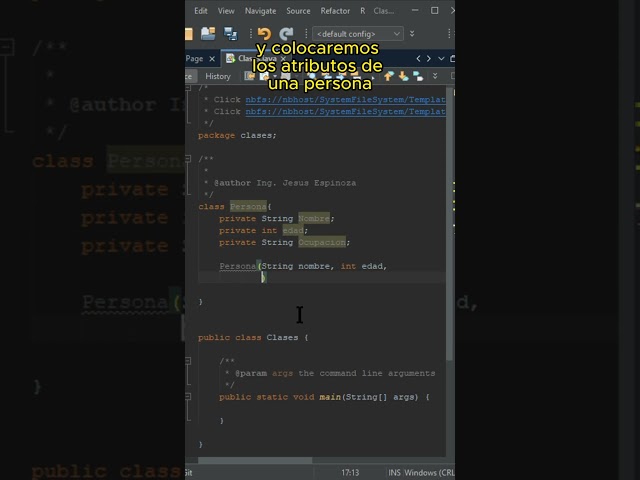Screen dimensions: 640x480
Task: Close the Start Page tab
Action: tap(212, 59)
